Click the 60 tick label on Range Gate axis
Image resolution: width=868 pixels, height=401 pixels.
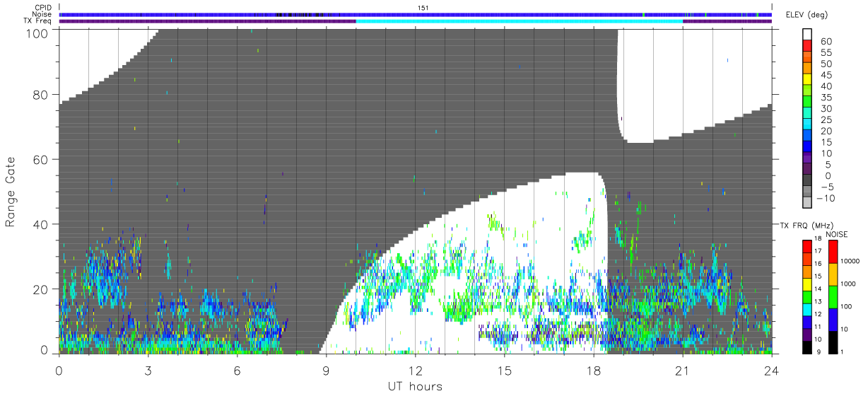pos(40,159)
